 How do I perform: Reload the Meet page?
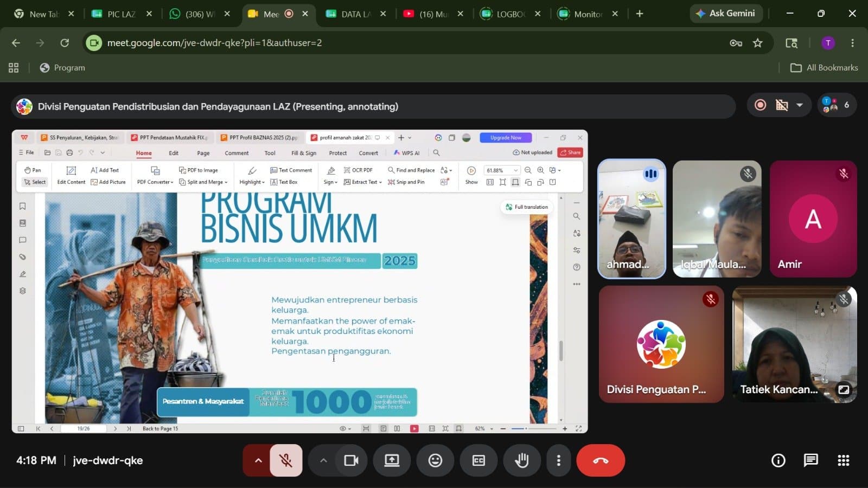click(x=65, y=43)
